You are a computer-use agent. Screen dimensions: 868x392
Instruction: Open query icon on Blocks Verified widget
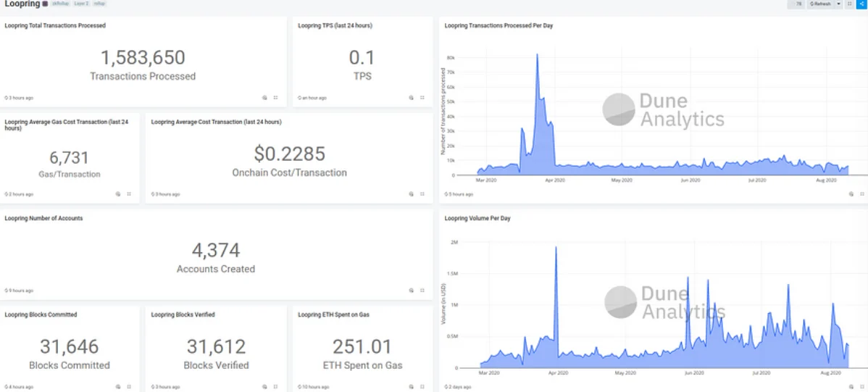[264, 386]
